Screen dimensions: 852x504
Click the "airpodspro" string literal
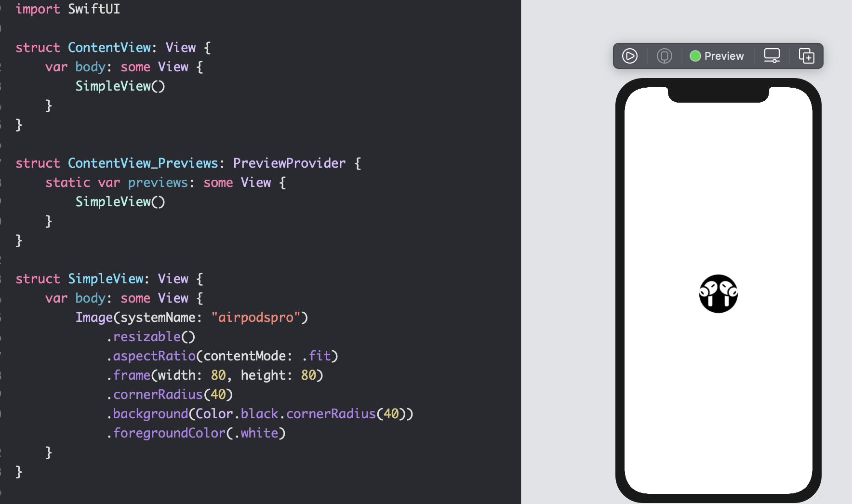(x=256, y=318)
